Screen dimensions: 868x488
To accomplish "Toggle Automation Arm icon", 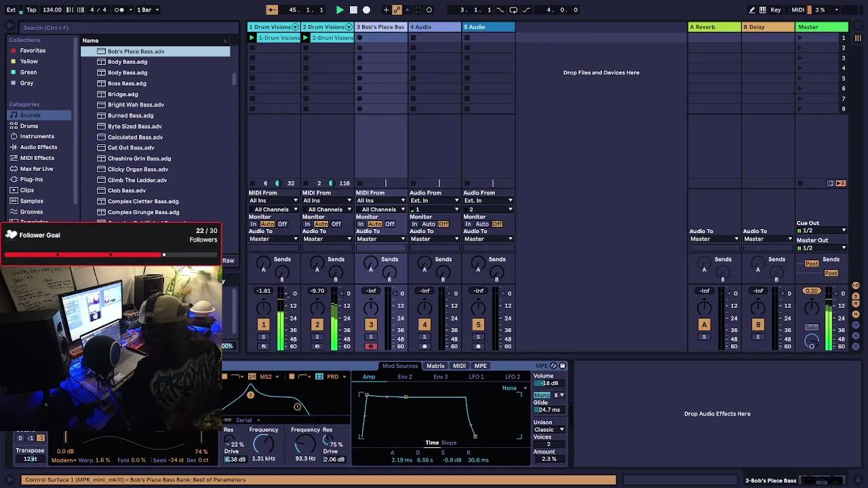I will tap(397, 9).
